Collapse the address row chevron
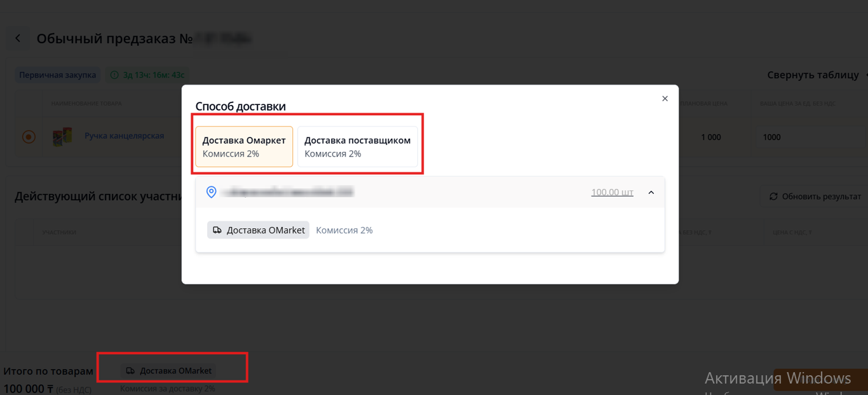868x395 pixels. point(651,192)
